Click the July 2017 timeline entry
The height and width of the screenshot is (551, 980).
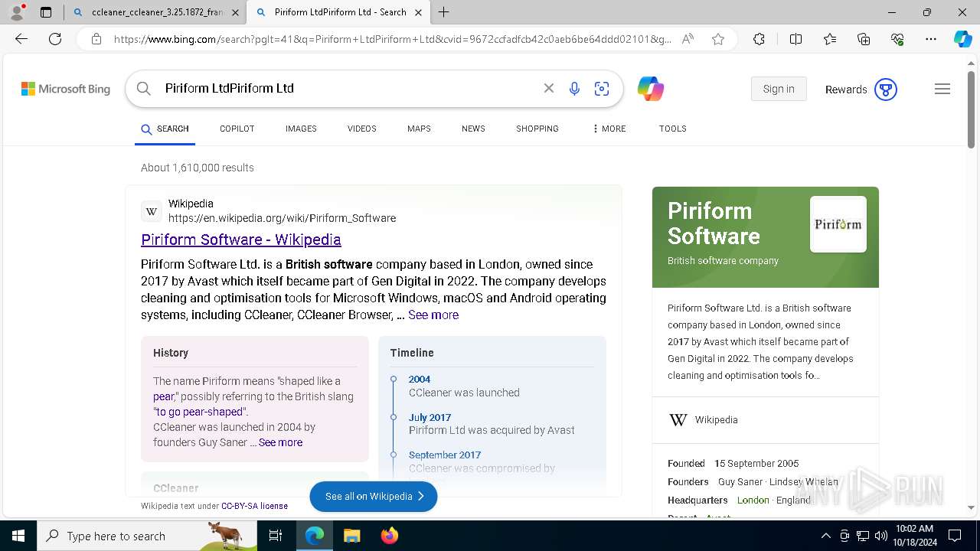click(x=430, y=417)
